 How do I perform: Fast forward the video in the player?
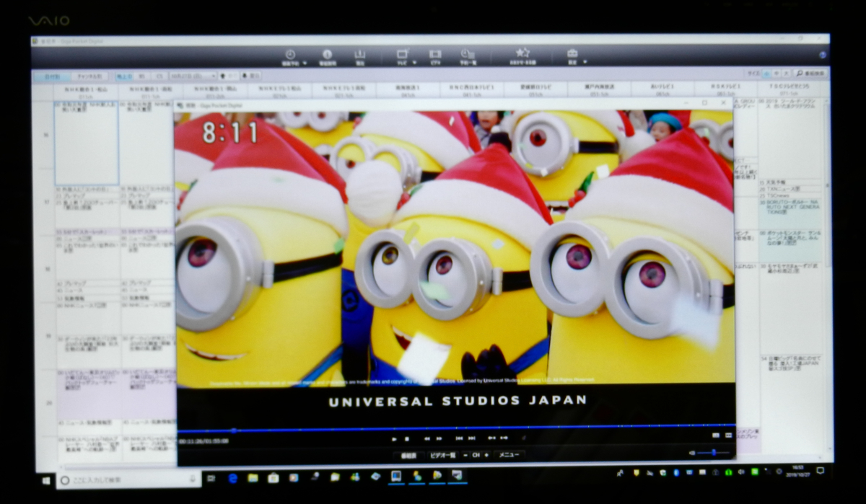(439, 438)
